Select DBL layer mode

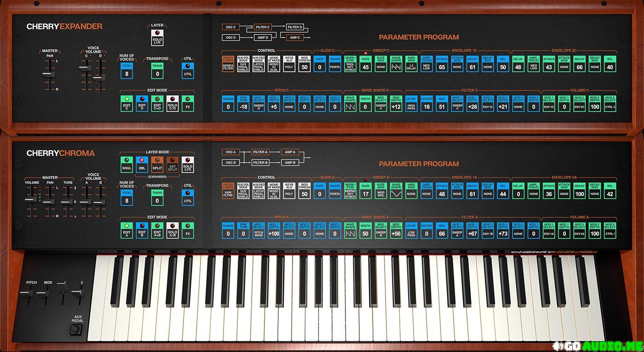tap(142, 165)
